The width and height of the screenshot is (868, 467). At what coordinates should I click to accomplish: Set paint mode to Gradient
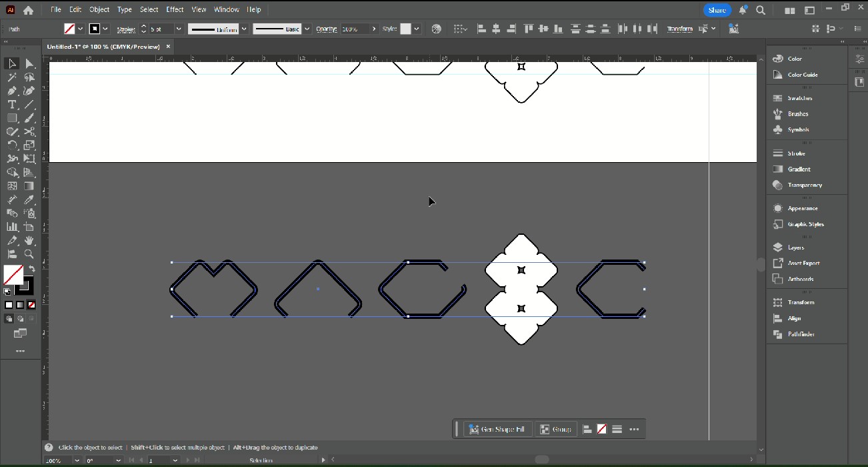click(x=20, y=305)
